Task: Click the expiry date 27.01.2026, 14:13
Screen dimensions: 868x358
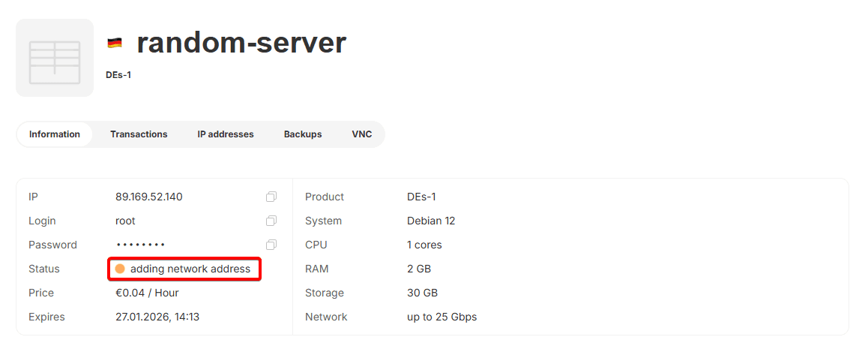Action: 157,317
